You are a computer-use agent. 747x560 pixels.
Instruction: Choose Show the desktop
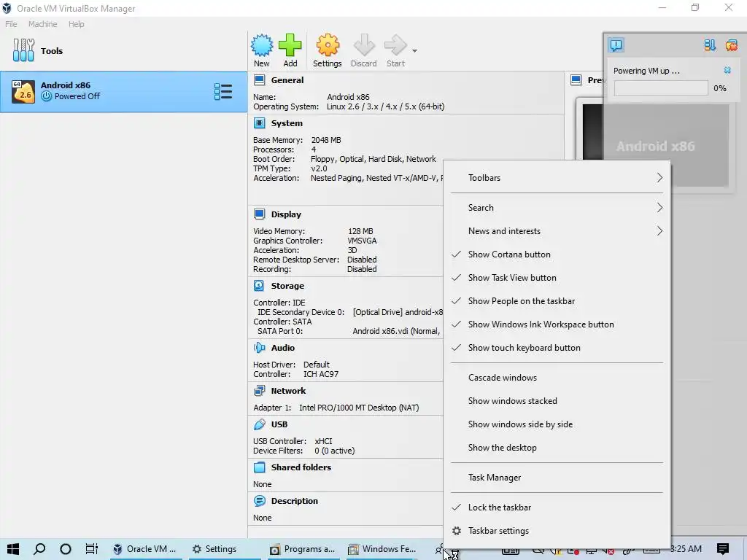tap(557, 448)
